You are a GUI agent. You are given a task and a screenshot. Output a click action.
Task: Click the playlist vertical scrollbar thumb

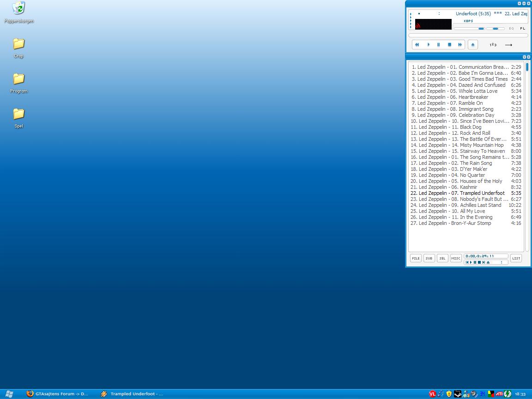527,66
